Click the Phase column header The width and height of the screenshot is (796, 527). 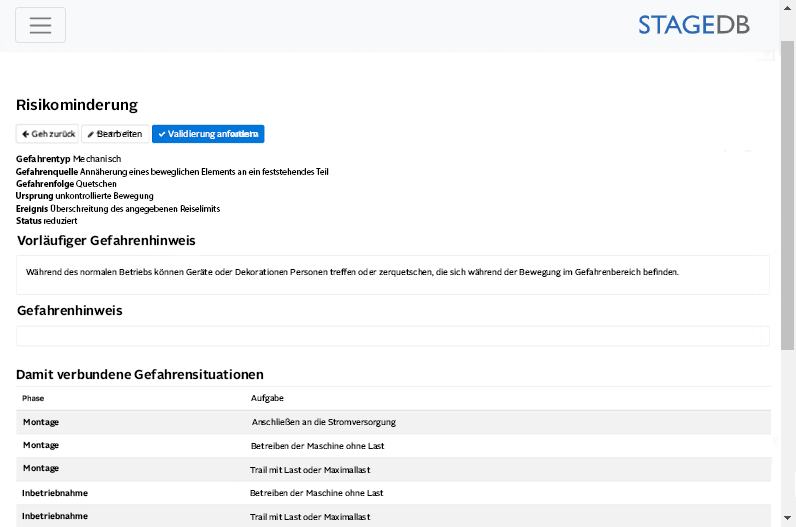coord(33,398)
